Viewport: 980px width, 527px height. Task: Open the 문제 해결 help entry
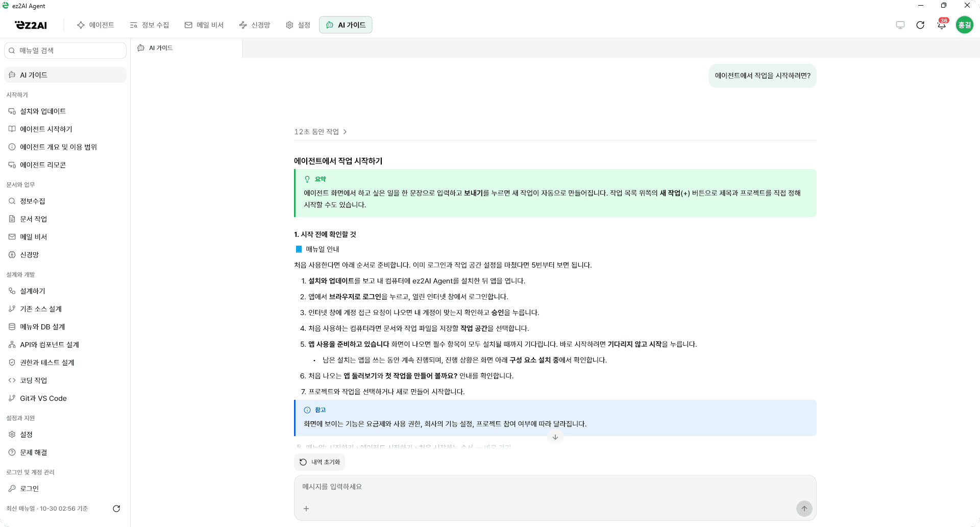pyautogui.click(x=65, y=452)
